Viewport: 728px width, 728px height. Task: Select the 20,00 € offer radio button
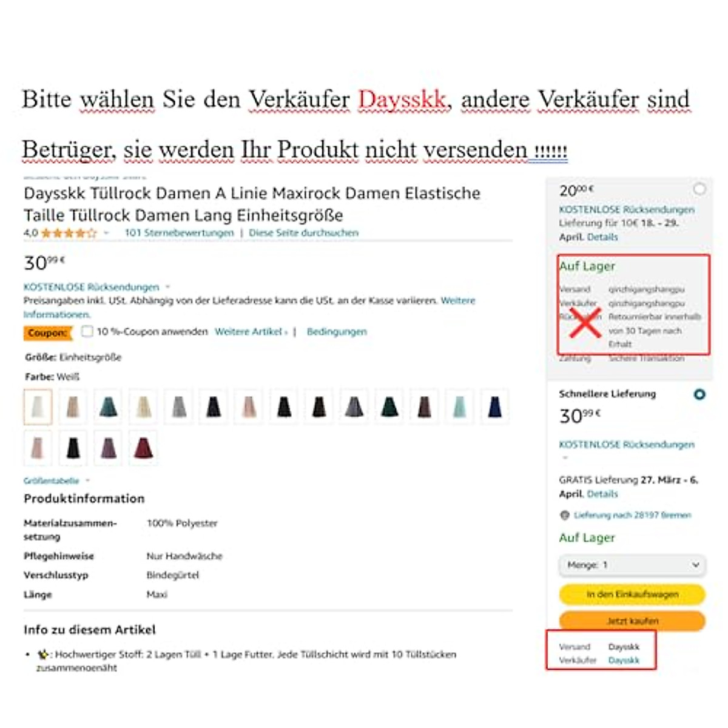(699, 189)
